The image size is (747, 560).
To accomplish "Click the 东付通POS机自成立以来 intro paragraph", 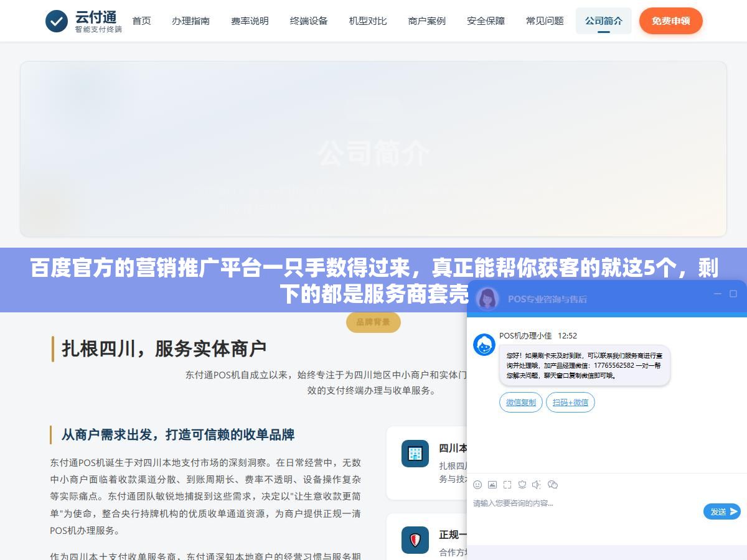I will pyautogui.click(x=327, y=383).
